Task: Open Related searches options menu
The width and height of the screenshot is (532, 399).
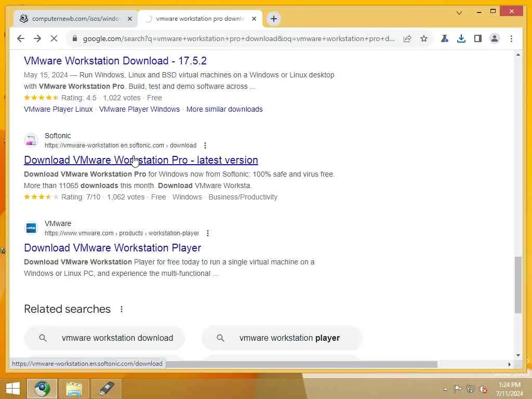Action: coord(122,309)
